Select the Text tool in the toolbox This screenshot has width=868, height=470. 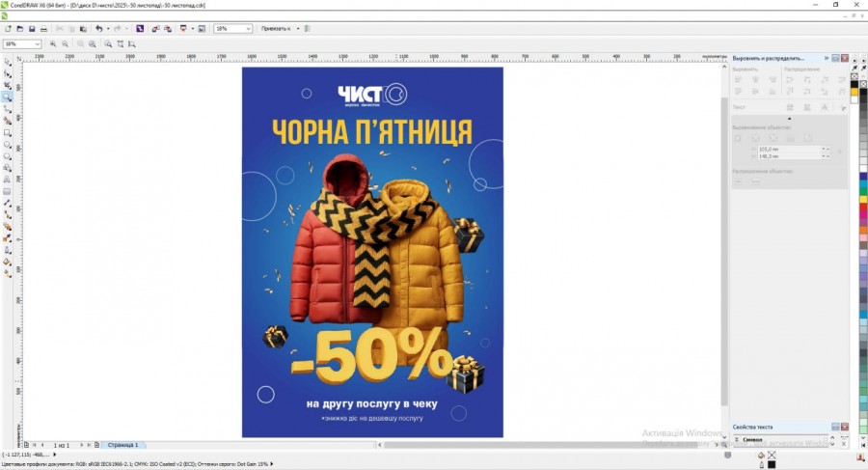[7, 180]
